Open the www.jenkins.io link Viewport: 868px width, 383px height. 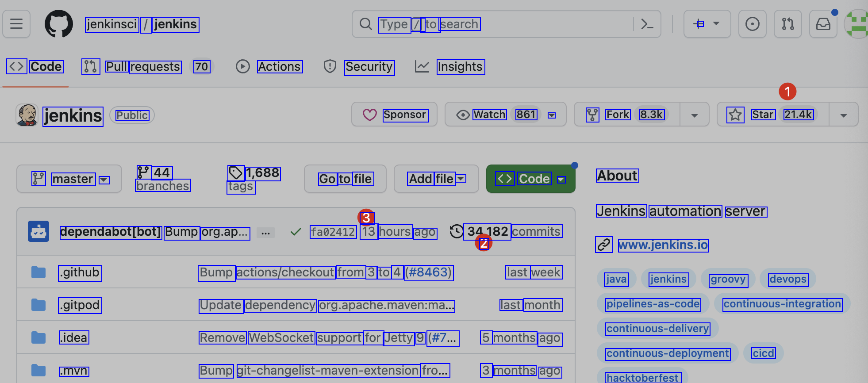663,245
